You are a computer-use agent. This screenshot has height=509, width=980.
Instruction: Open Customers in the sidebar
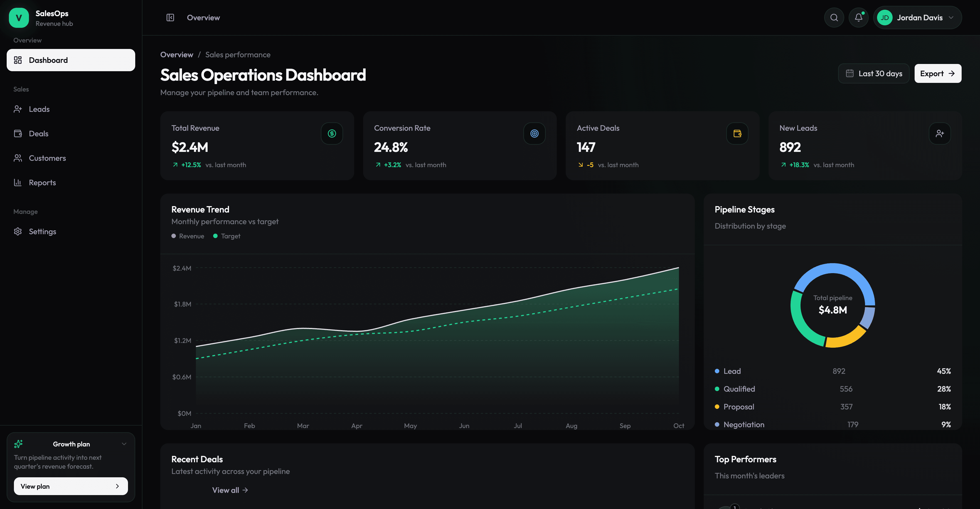(71, 158)
